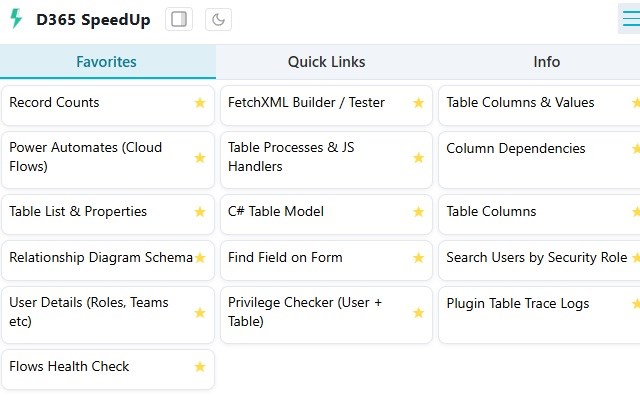Screen dimensions: 640x400
Task: Open Plugin Table Trace Logs
Action: [x=539, y=315]
